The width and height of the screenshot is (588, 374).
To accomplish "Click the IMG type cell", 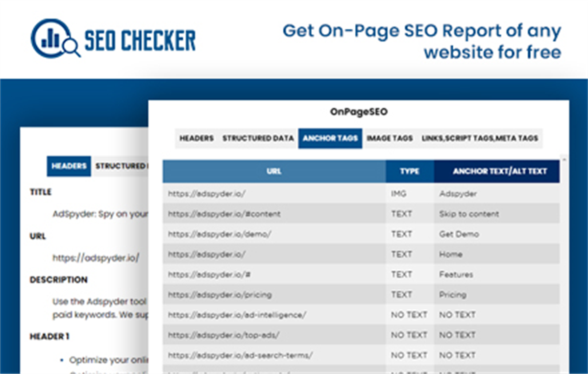I will coord(410,194).
